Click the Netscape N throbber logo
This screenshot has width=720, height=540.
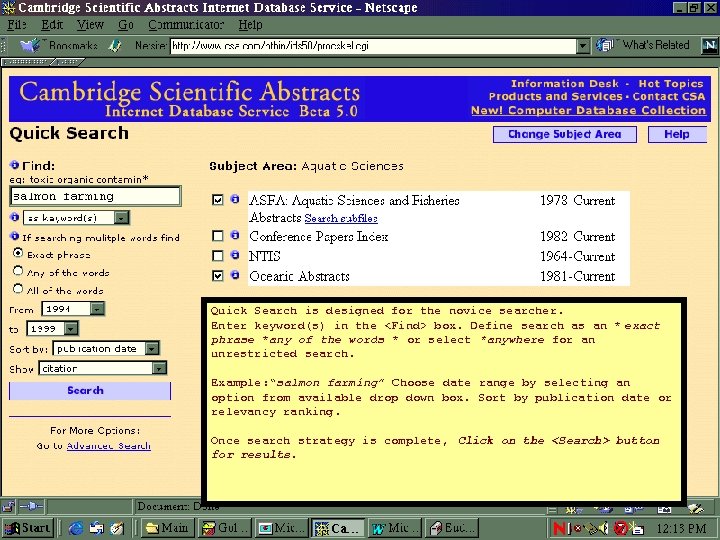pyautogui.click(x=710, y=45)
